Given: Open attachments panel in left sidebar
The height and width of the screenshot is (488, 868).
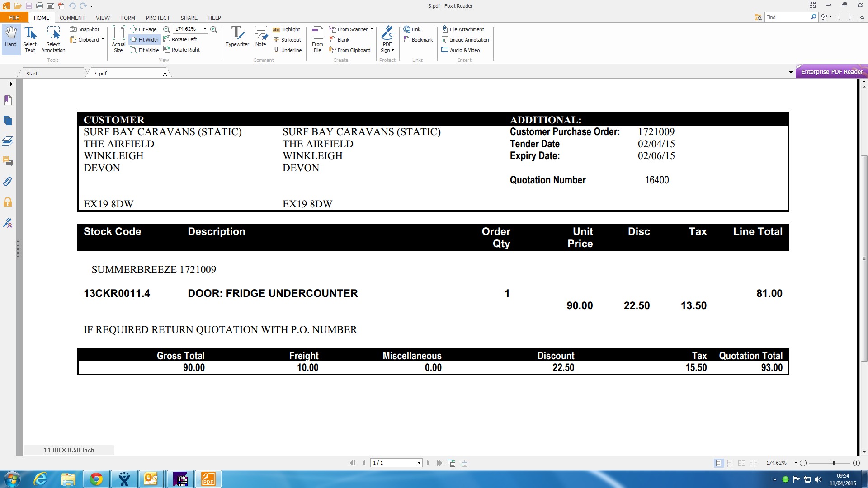Looking at the screenshot, I should point(8,182).
